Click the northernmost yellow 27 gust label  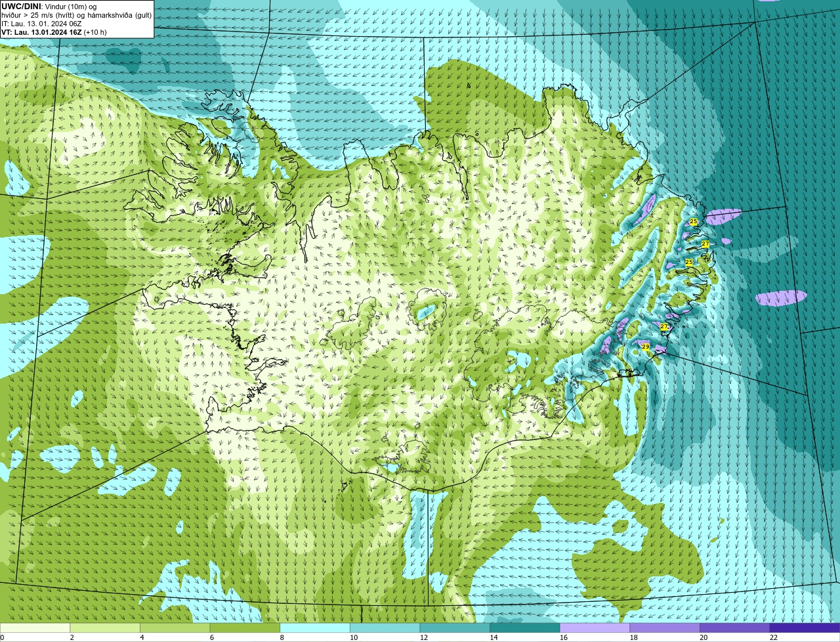tap(705, 244)
